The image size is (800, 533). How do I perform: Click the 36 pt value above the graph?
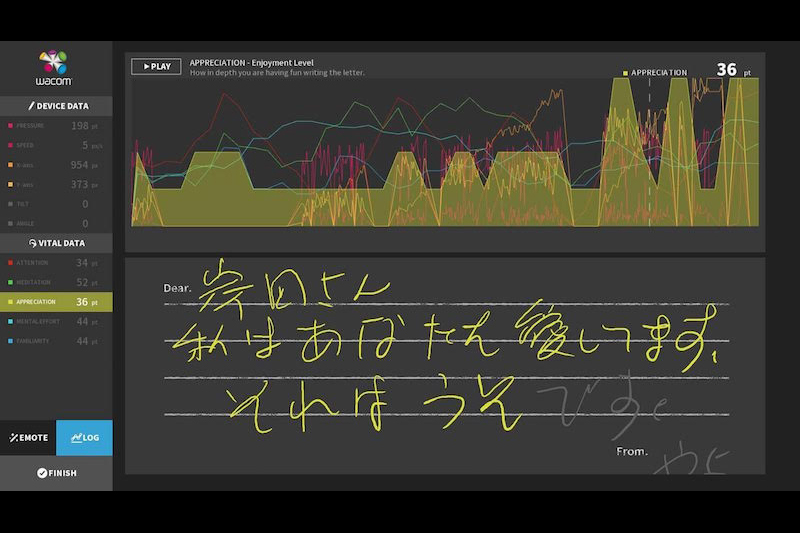(733, 70)
